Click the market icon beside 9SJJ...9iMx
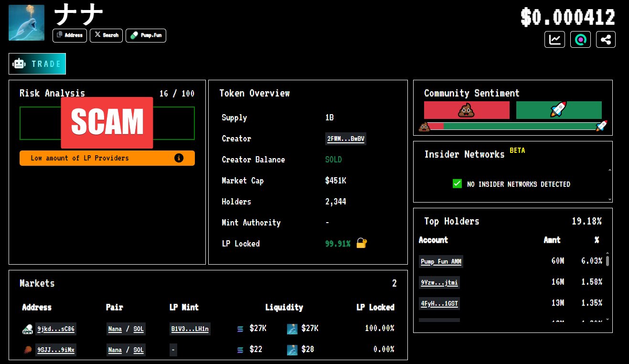Image resolution: width=629 pixels, height=364 pixels. click(27, 350)
